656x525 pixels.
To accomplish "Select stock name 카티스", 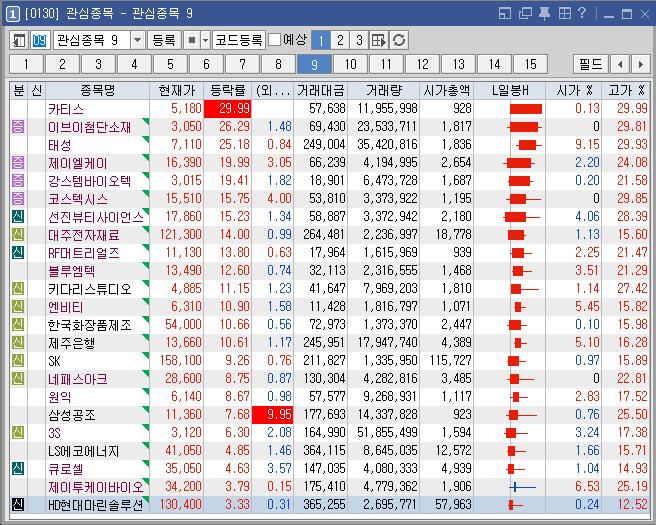I will (66, 109).
